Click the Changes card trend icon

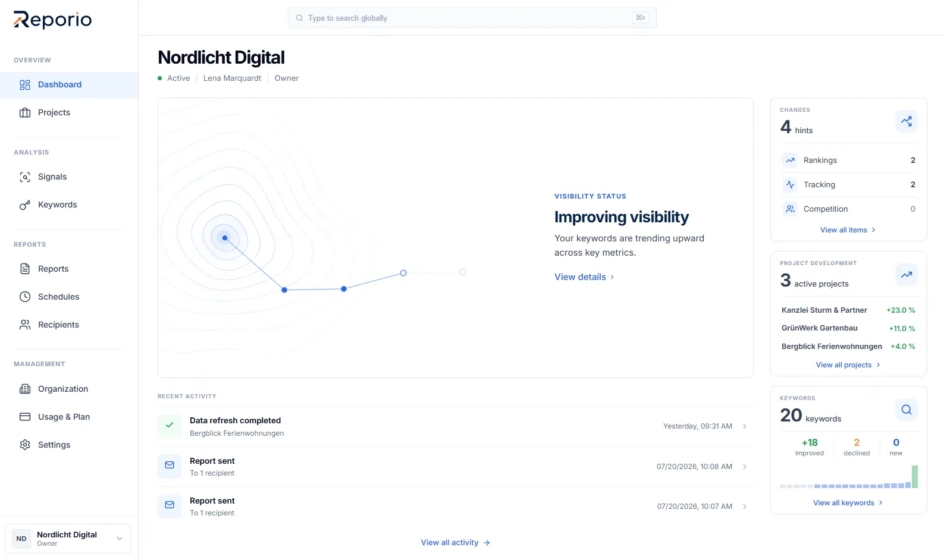(x=907, y=121)
